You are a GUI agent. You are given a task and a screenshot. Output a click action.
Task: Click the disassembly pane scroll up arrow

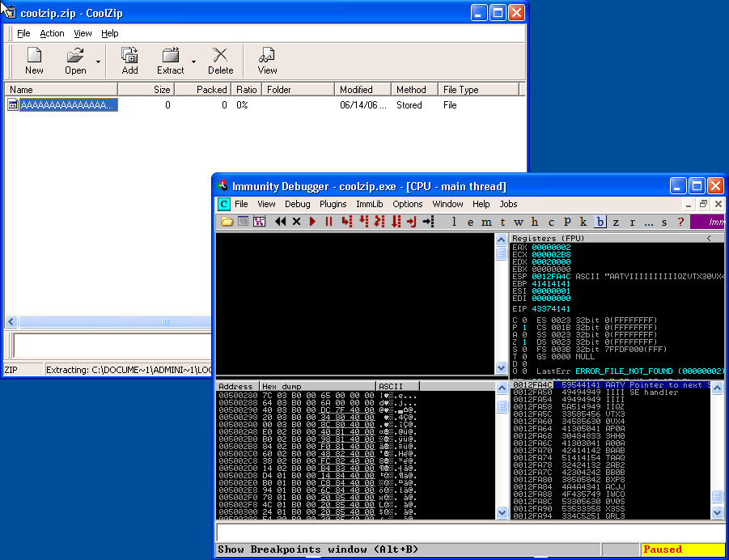501,240
